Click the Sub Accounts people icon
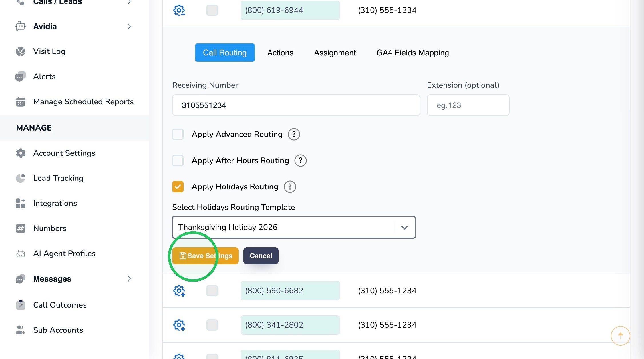This screenshot has width=644, height=359. pos(20,330)
